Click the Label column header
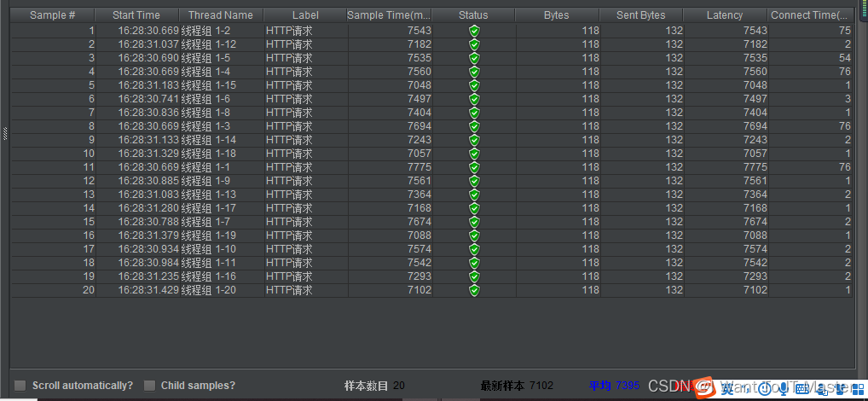 (x=305, y=15)
